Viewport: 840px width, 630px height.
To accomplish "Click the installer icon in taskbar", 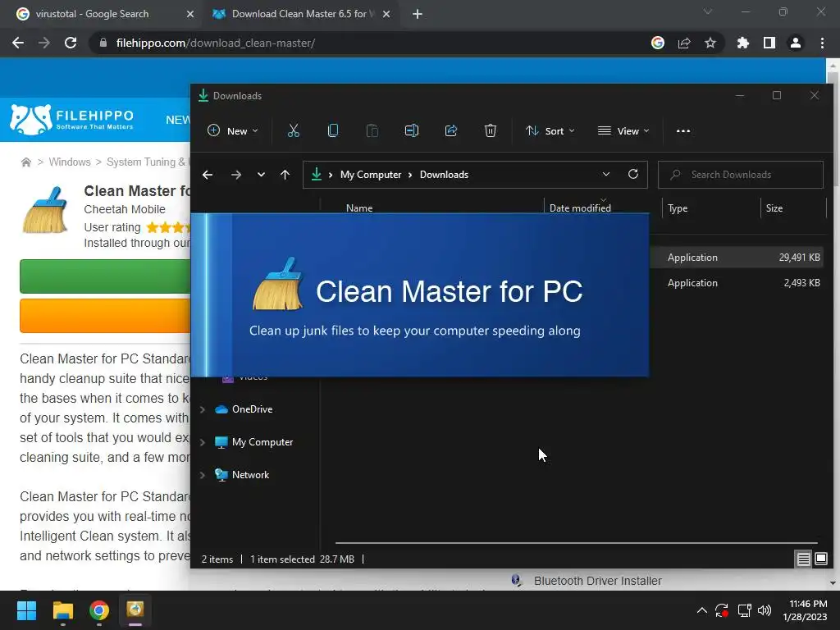I will [135, 610].
